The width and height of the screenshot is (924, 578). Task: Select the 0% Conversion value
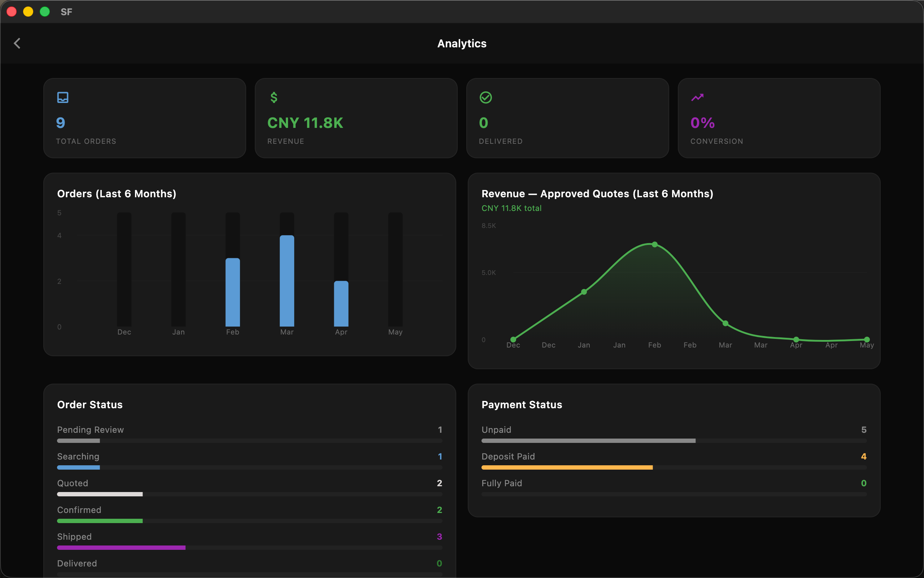tap(702, 123)
